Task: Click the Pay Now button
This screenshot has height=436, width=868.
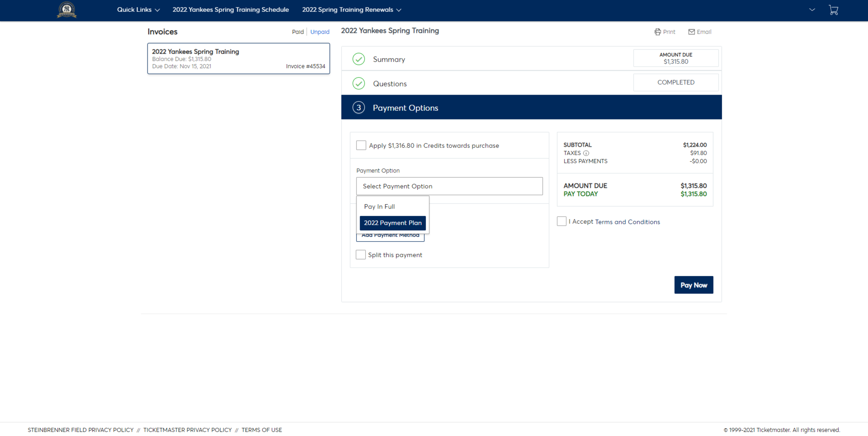Action: tap(693, 285)
